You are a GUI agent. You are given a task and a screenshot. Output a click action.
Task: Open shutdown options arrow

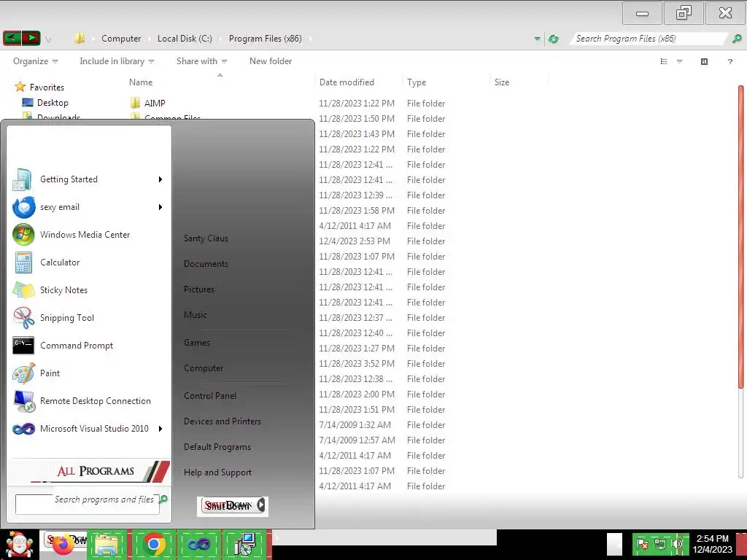pyautogui.click(x=261, y=505)
